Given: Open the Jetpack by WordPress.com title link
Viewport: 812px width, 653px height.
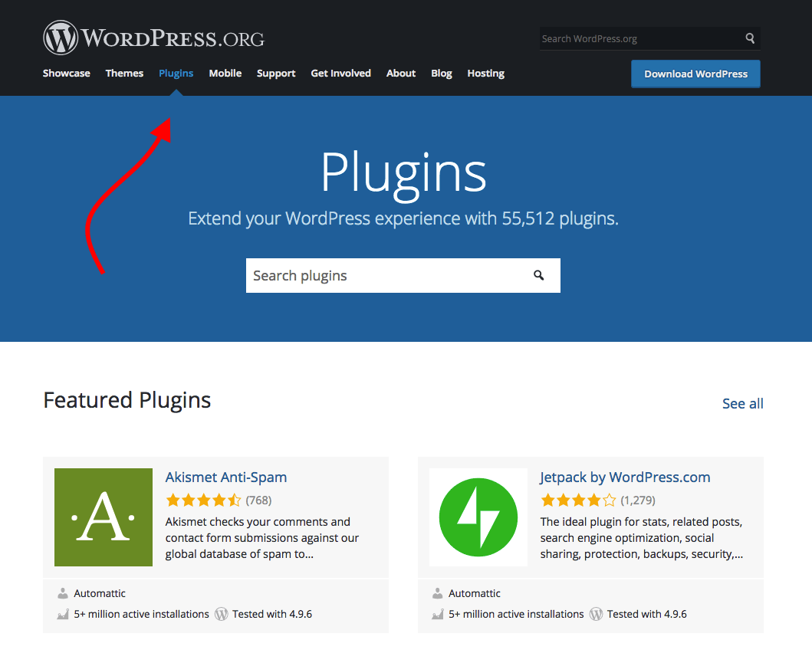Looking at the screenshot, I should [625, 477].
